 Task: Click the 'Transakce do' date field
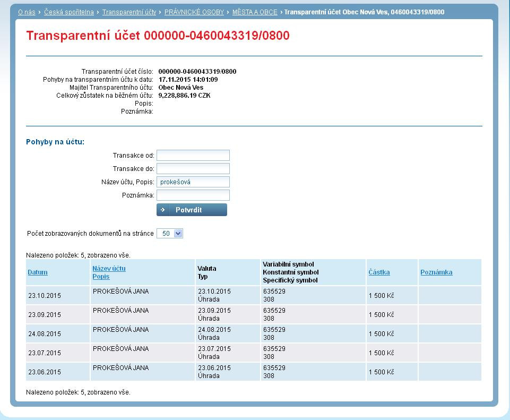coord(193,169)
